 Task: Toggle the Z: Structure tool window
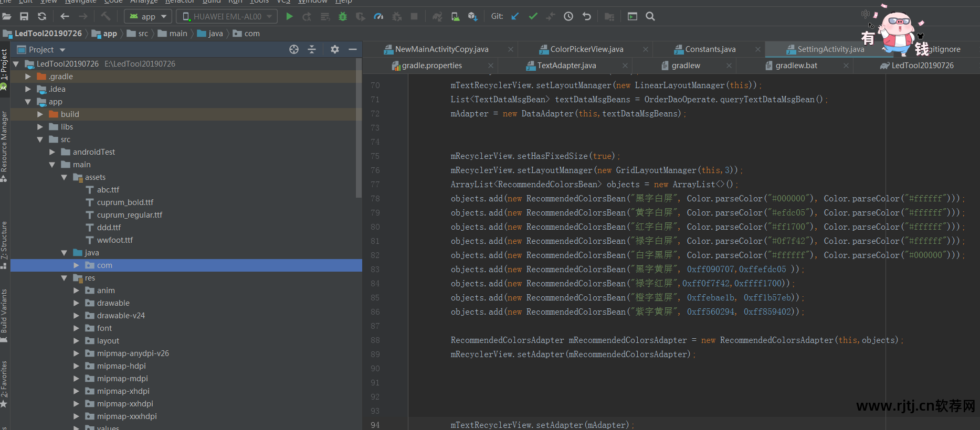[4, 245]
